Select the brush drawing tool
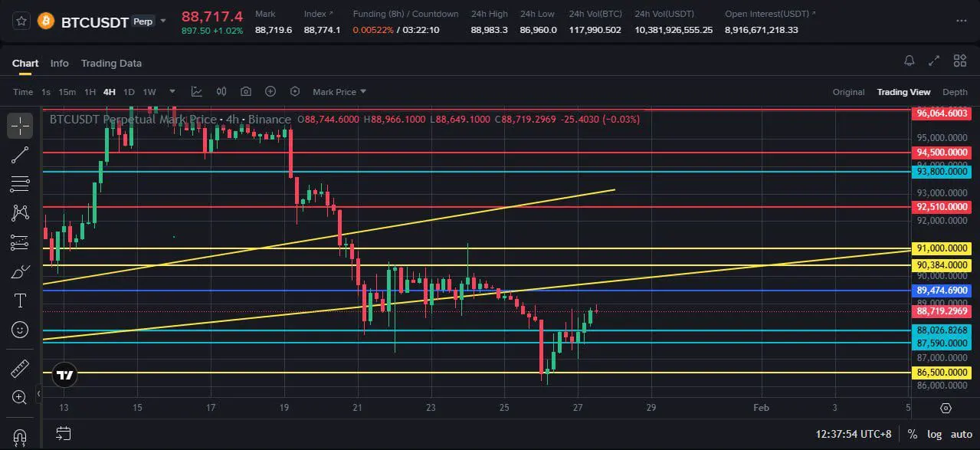Viewport: 980px width, 450px height. pos(20,271)
